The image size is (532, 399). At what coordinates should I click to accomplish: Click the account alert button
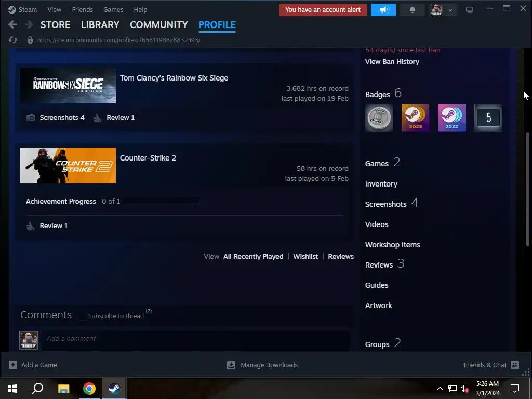(x=323, y=10)
